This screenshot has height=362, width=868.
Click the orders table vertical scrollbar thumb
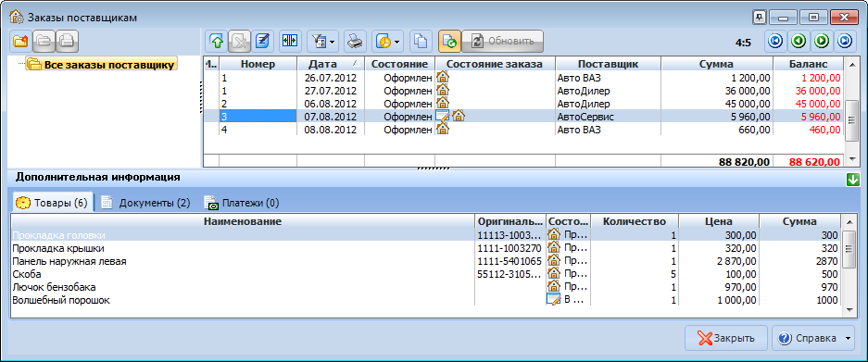click(851, 119)
